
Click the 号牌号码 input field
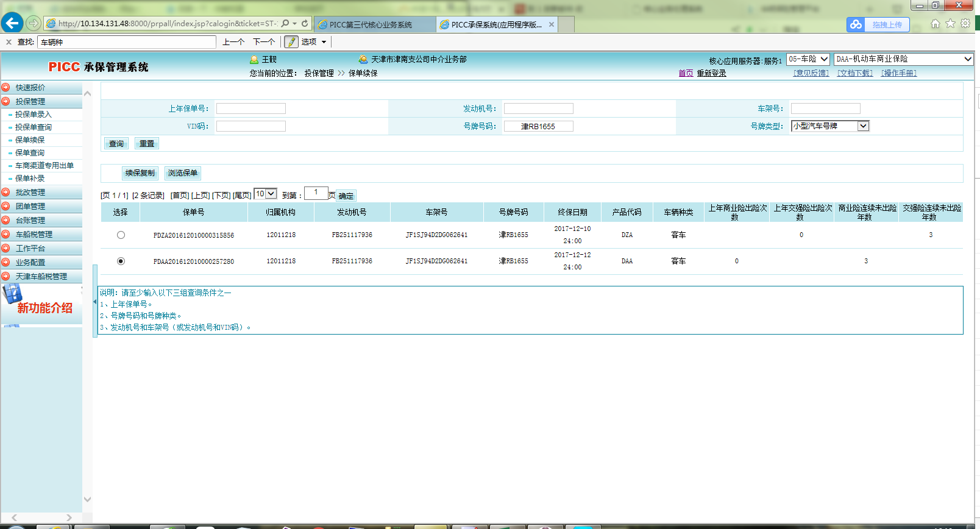(x=538, y=127)
